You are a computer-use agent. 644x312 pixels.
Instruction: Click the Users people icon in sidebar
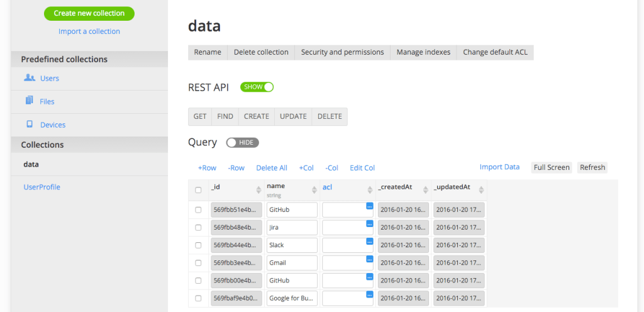coord(30,78)
